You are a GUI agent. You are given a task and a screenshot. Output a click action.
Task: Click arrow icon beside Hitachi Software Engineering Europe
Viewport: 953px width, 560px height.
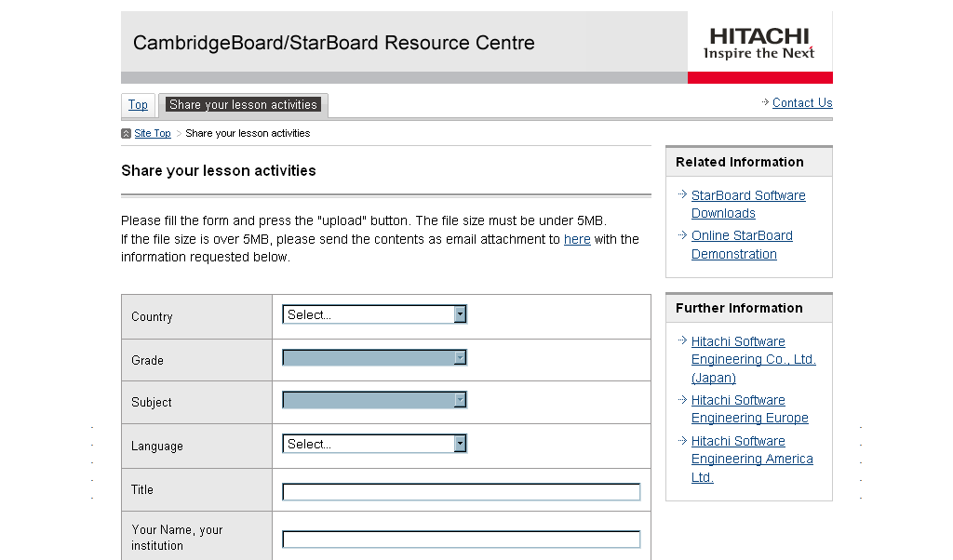[682, 399]
